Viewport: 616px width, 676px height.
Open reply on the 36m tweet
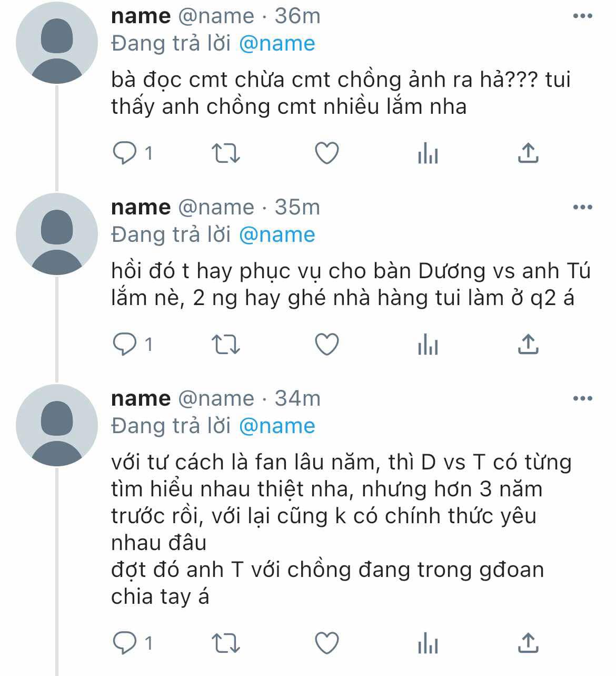125,153
